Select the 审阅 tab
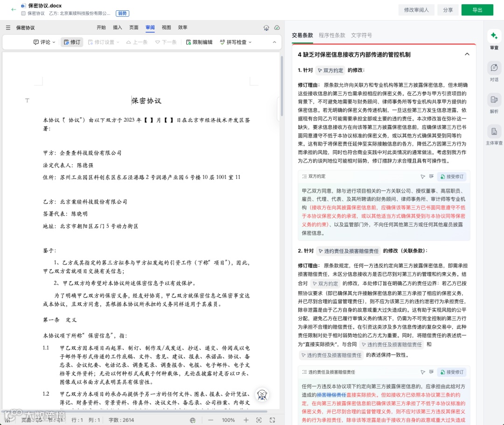The height and width of the screenshot is (425, 504). pyautogui.click(x=150, y=28)
